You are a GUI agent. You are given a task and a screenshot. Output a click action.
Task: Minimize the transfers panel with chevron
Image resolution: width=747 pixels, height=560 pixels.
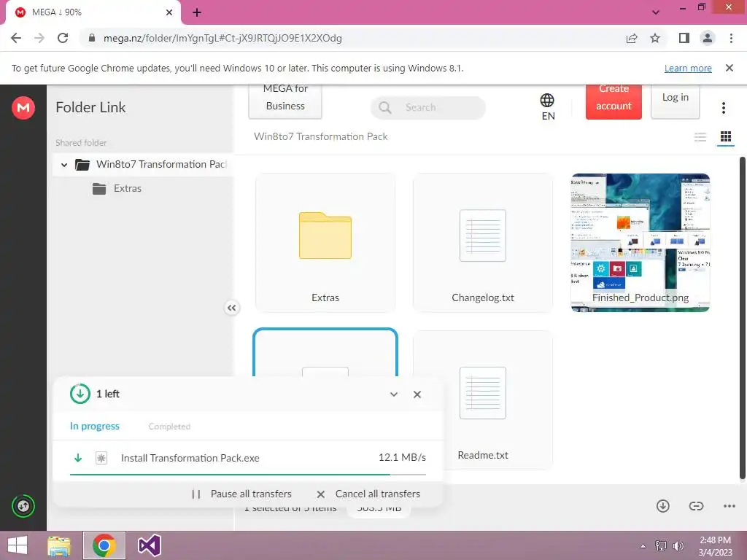(393, 394)
